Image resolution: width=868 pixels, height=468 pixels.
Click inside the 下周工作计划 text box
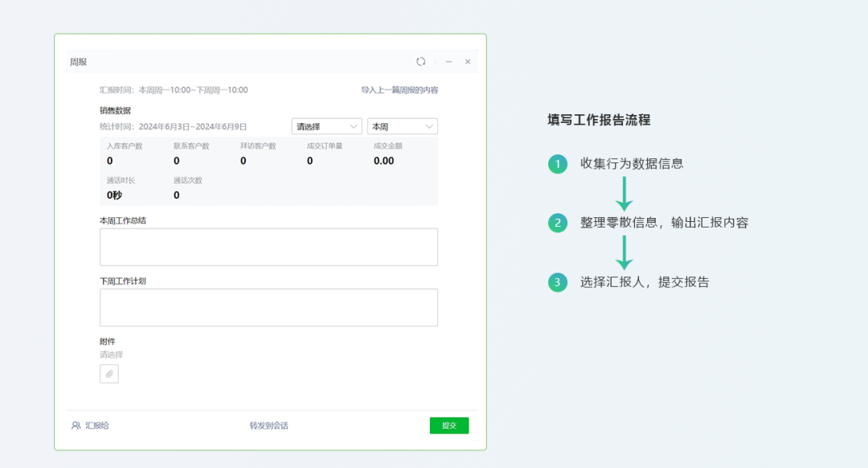268,307
